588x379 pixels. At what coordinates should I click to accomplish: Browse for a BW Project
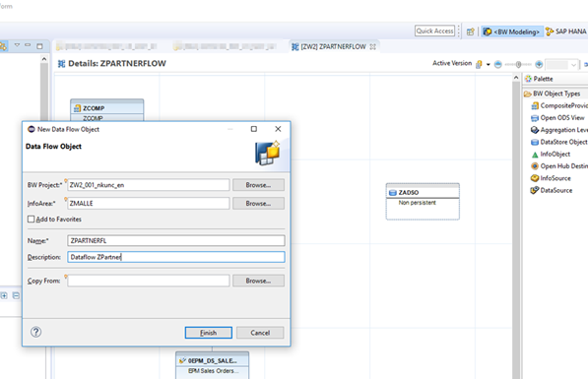point(258,185)
